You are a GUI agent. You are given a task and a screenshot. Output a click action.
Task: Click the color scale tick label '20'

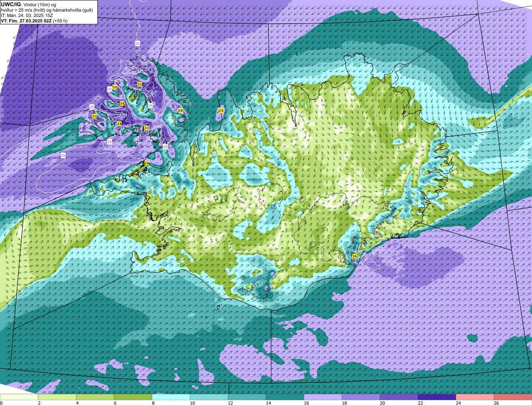tap(382, 403)
